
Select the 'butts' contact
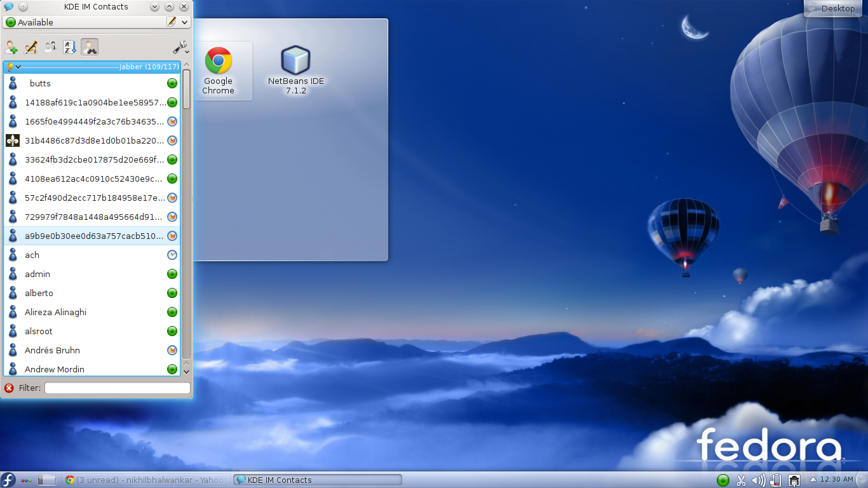92,83
